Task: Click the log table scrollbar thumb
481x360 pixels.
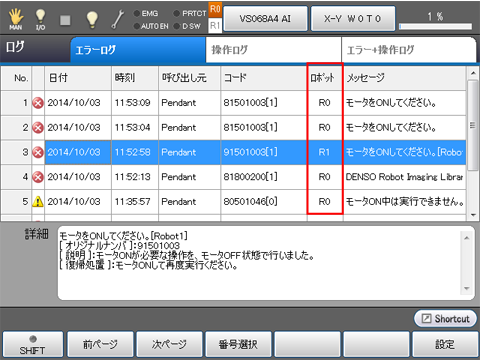Action: (473, 125)
